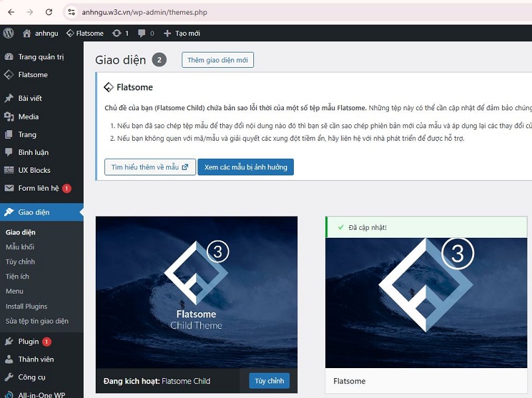Visit the anhngu site link
Viewport: 532px width, 398px height.
[47, 33]
